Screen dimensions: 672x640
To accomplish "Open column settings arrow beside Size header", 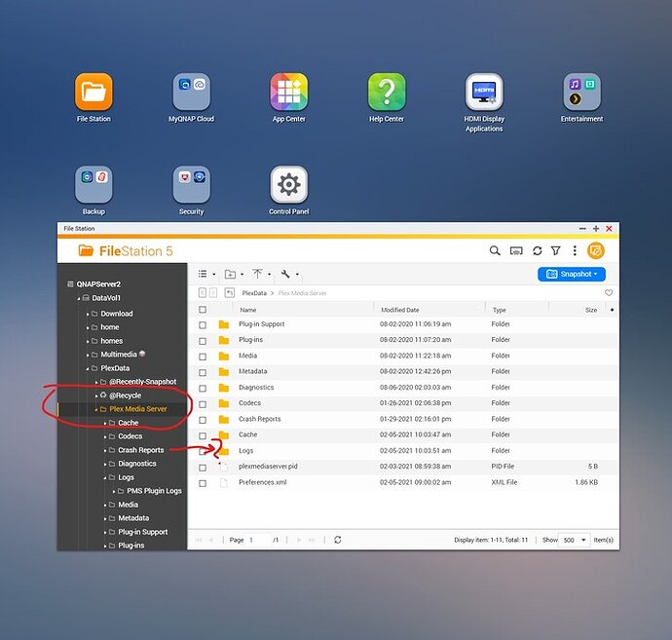I will pos(612,310).
